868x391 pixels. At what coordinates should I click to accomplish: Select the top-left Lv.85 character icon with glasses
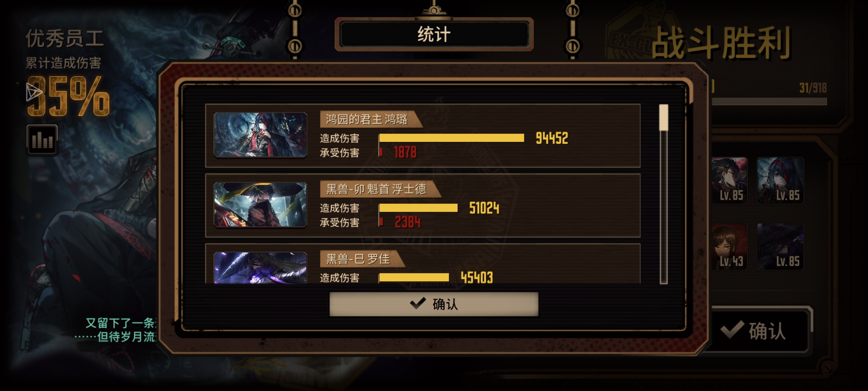tap(729, 180)
